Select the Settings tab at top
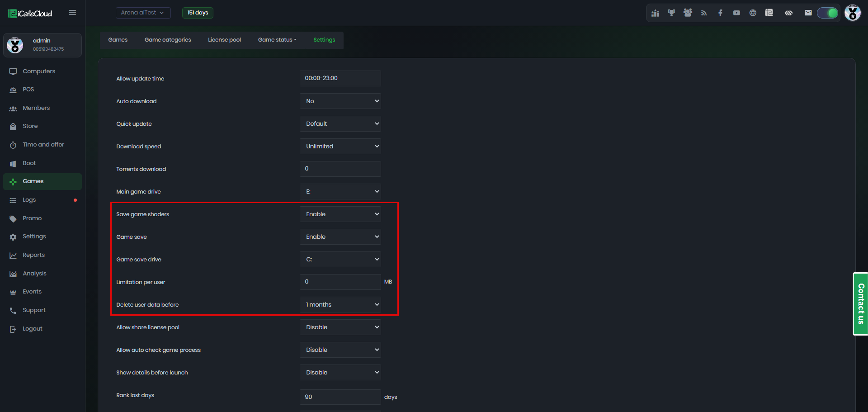 click(324, 40)
